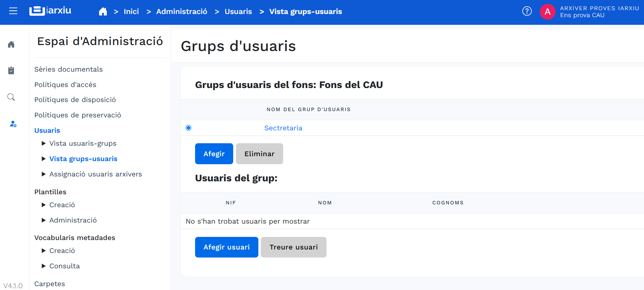Expand Vista grups-usuaris triangle
This screenshot has height=290, width=644.
click(x=44, y=159)
